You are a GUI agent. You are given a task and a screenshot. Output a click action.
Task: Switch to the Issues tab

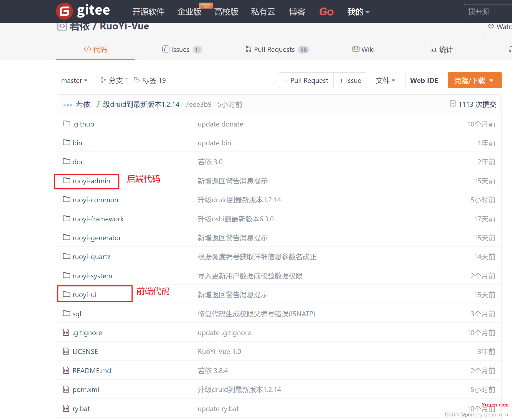click(x=182, y=49)
